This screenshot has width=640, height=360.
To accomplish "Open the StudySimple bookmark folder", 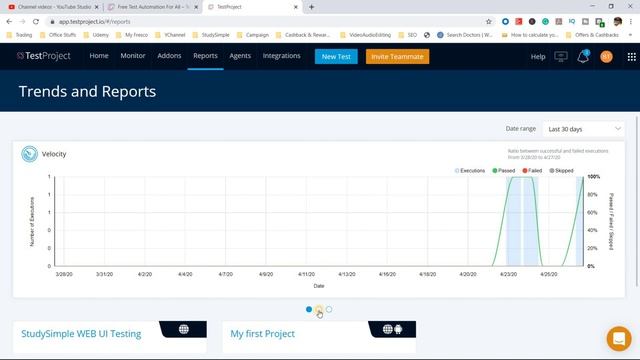I will [x=211, y=35].
